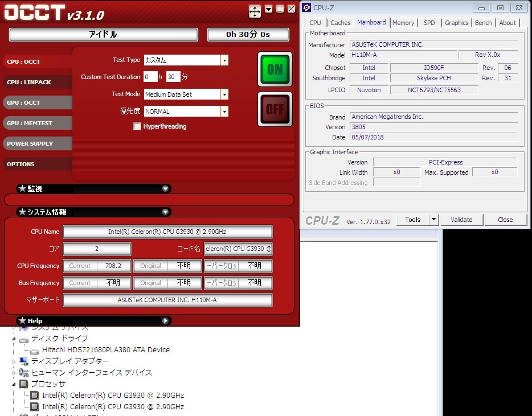Start the test with the green ON button

[275, 69]
